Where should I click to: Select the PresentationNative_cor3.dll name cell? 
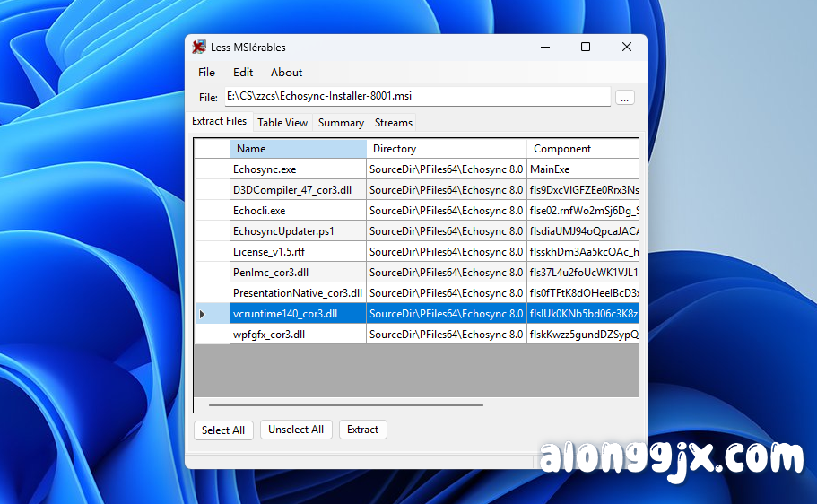click(x=298, y=293)
